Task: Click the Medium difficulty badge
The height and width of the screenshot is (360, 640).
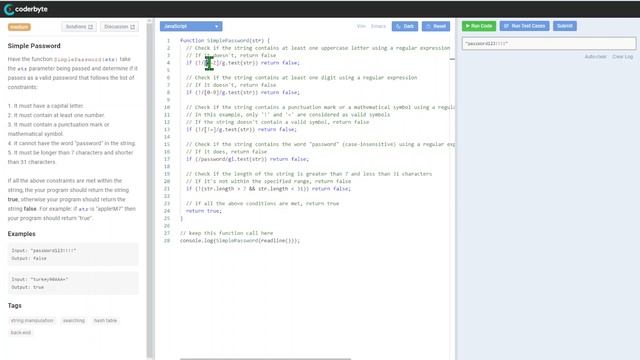Action: tap(19, 27)
